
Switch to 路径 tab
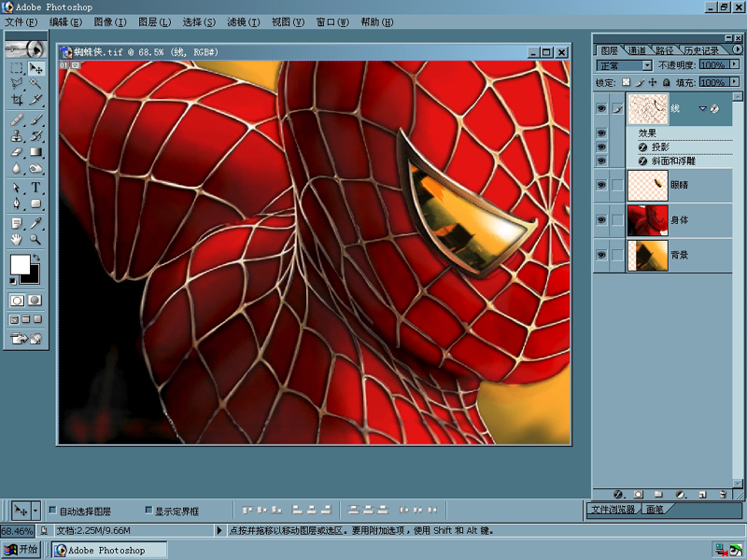point(664,50)
